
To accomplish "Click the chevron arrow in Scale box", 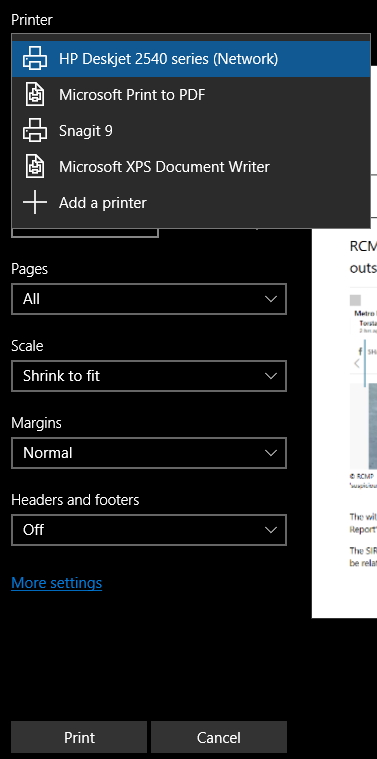I will pyautogui.click(x=271, y=376).
